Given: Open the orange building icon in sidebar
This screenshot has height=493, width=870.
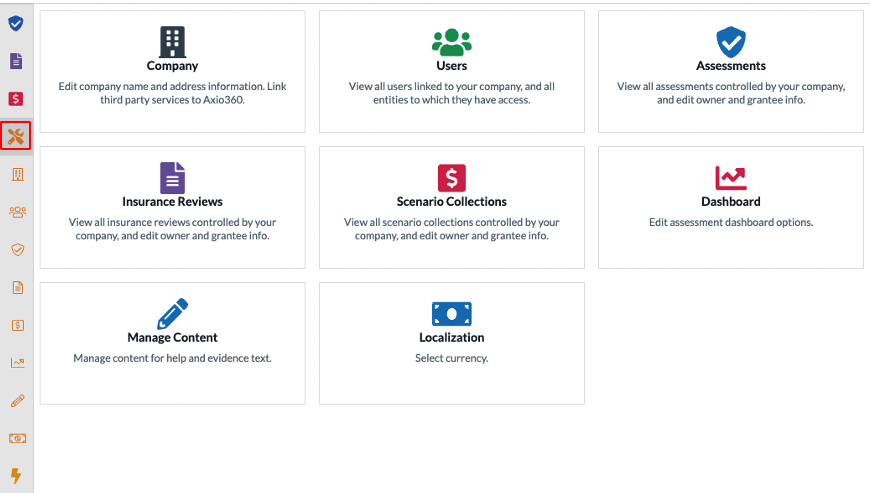Looking at the screenshot, I should click(18, 175).
